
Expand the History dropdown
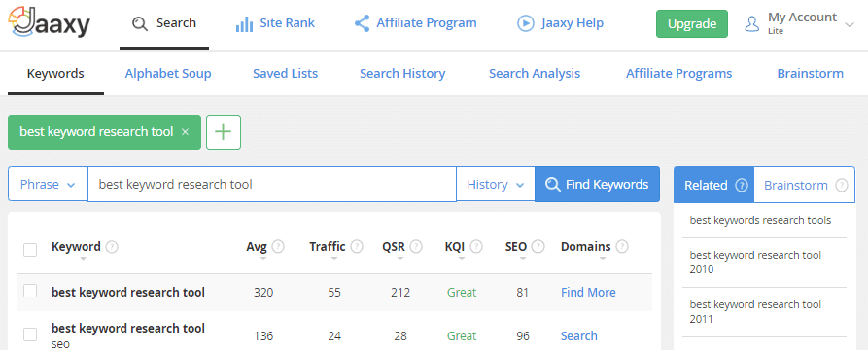pyautogui.click(x=496, y=185)
